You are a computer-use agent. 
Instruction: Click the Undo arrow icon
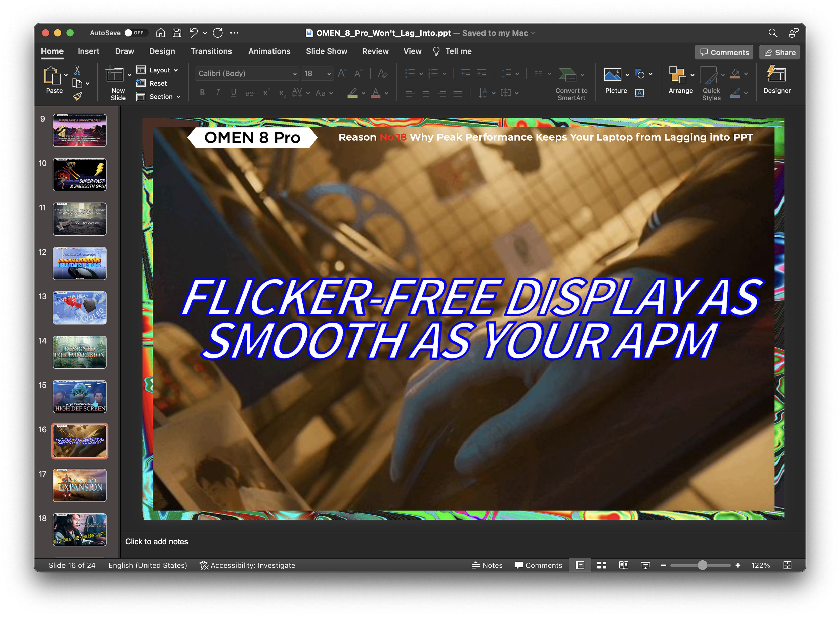193,33
